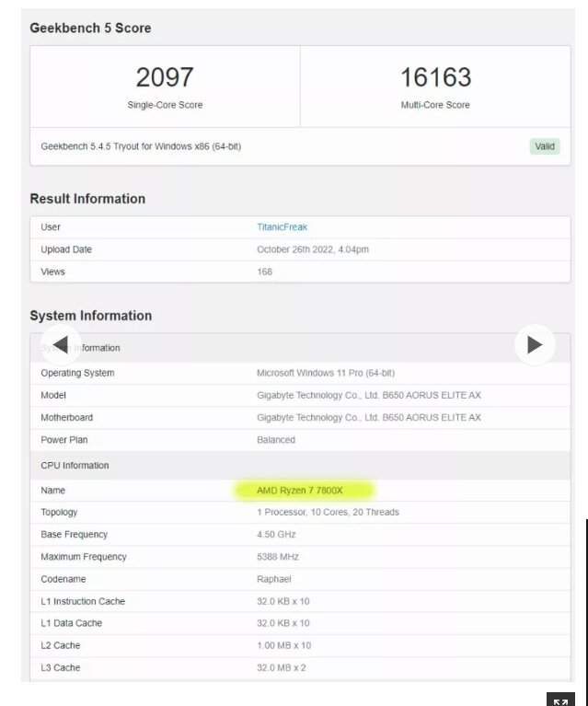Click L3 Cache 32.0 MB x 2 value
This screenshot has height=706, width=588.
[x=282, y=667]
